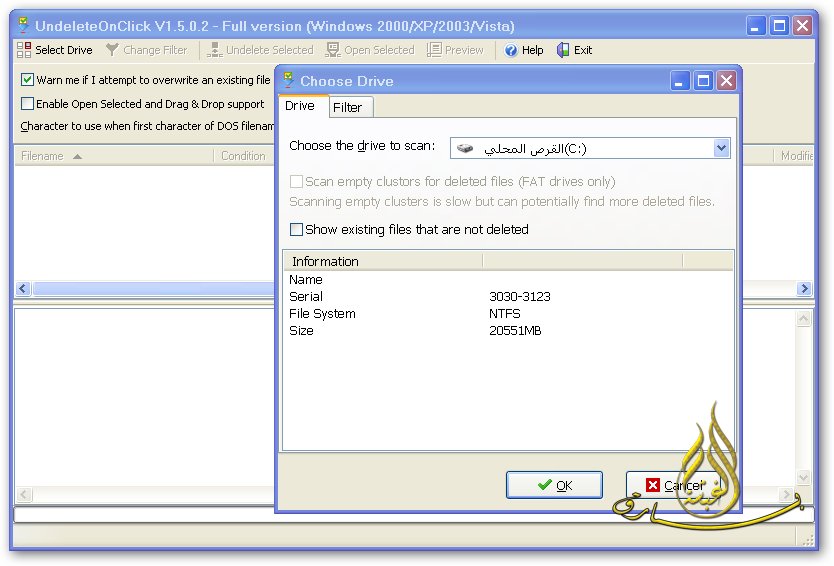Click the Help toolbar label
Image resolution: width=834 pixels, height=566 pixels.
[532, 50]
